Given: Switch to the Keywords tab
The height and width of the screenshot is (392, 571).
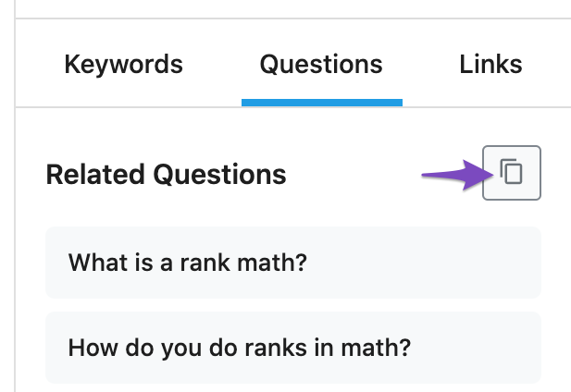Looking at the screenshot, I should click(x=123, y=65).
